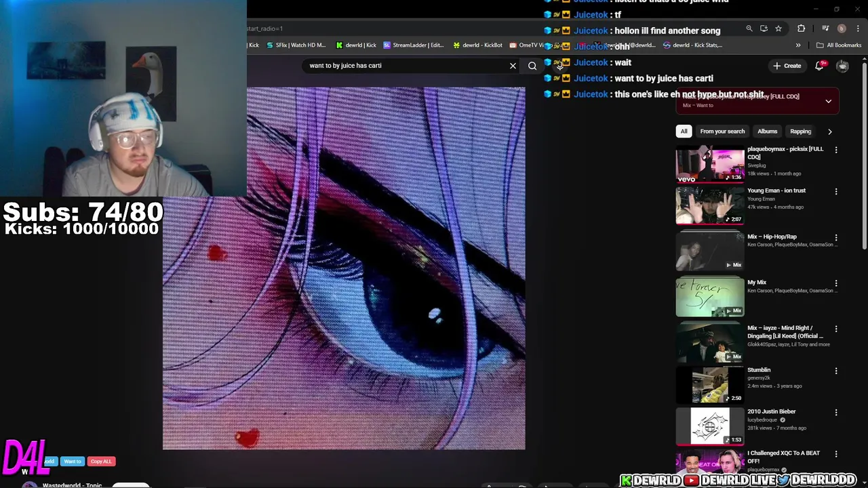This screenshot has width=868, height=488.
Task: Open the Mix iayze Mind Right thumbnail
Action: click(710, 342)
